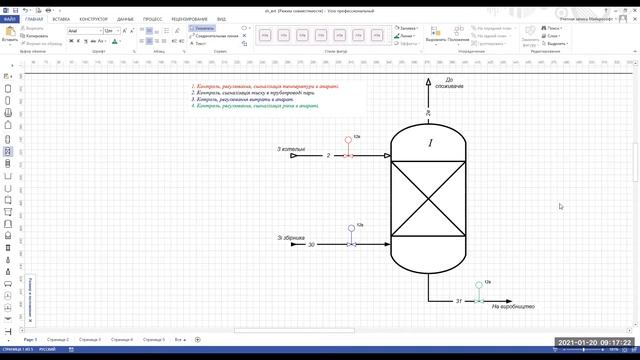Open the ФАЙЛ file tab
This screenshot has height=360, width=640.
tap(9, 19)
